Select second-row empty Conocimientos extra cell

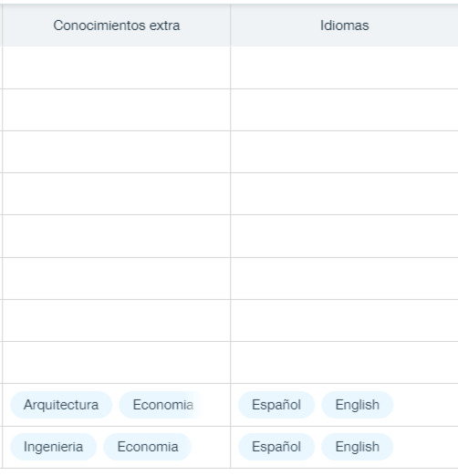(117, 110)
